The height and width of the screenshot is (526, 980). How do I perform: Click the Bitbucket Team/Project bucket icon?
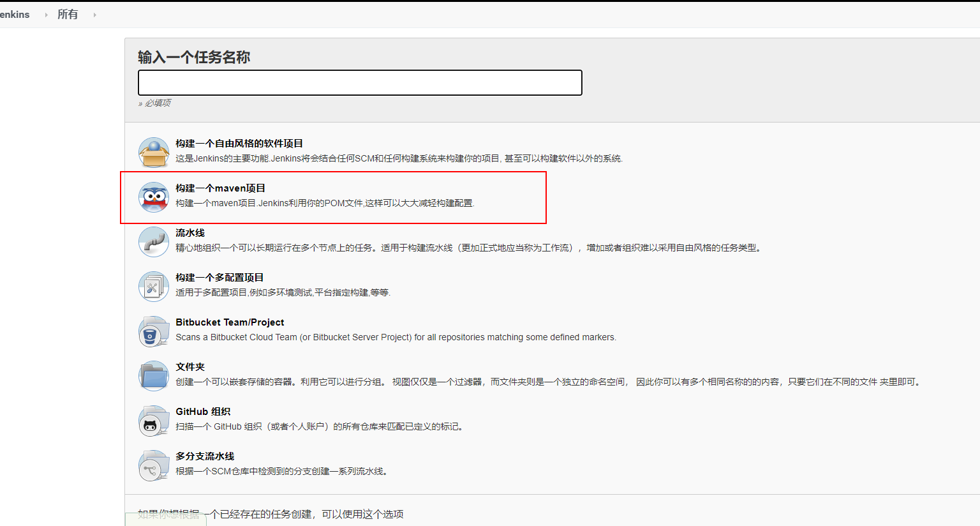(x=154, y=331)
